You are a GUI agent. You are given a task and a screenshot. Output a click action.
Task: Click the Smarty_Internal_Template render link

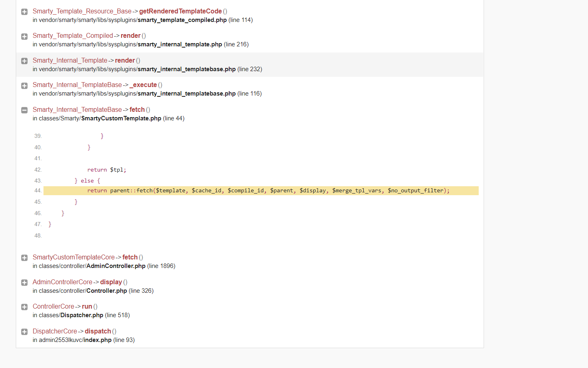click(x=87, y=61)
